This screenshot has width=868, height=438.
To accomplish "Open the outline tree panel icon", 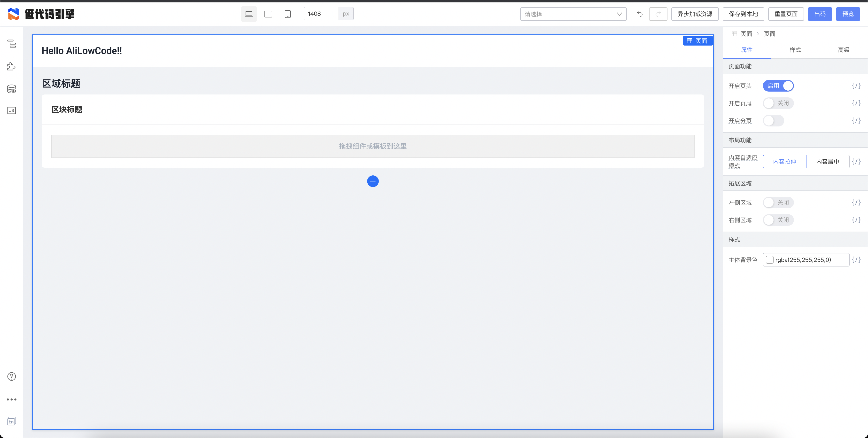I will pyautogui.click(x=12, y=43).
